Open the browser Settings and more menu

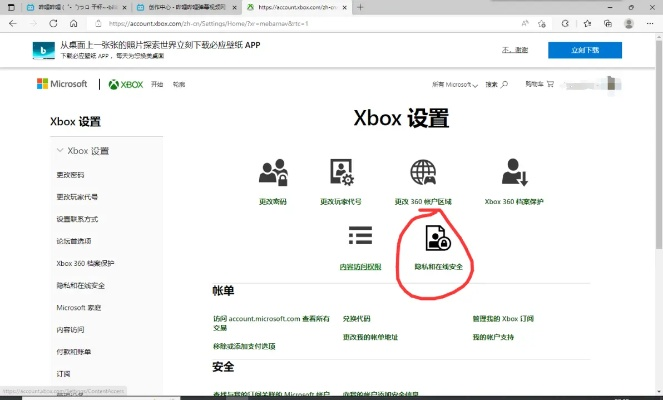(650, 24)
